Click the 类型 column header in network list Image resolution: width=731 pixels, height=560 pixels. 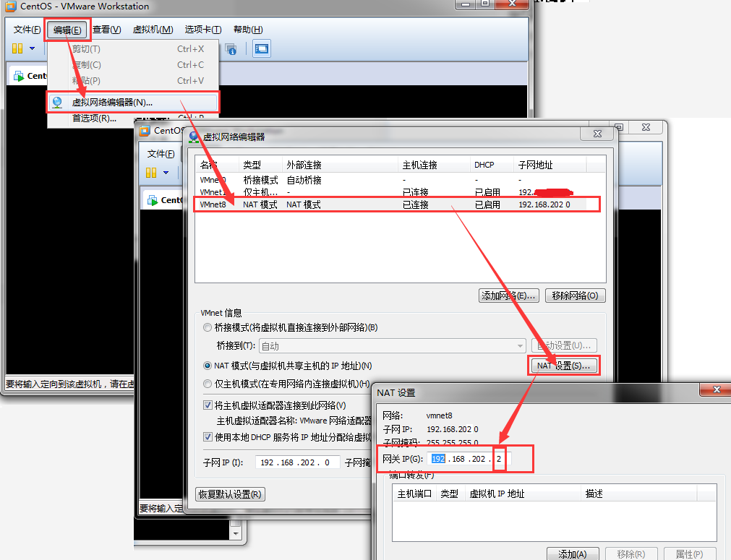tap(260, 165)
